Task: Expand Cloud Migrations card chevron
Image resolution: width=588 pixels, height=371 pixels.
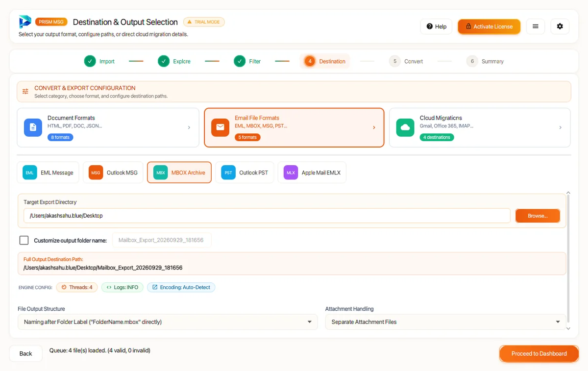Action: coord(560,127)
